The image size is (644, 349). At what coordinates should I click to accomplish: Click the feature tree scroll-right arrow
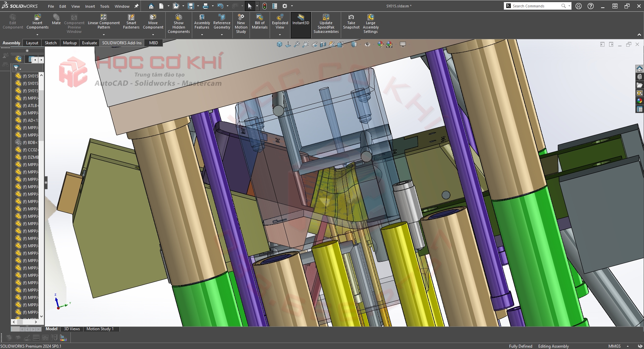36,322
